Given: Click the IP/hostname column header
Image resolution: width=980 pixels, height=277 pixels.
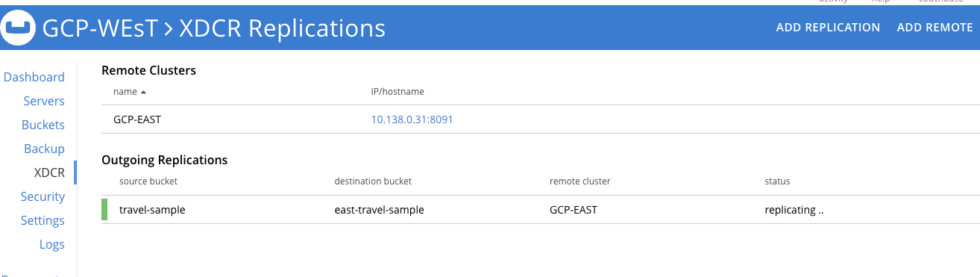Looking at the screenshot, I should 398,92.
